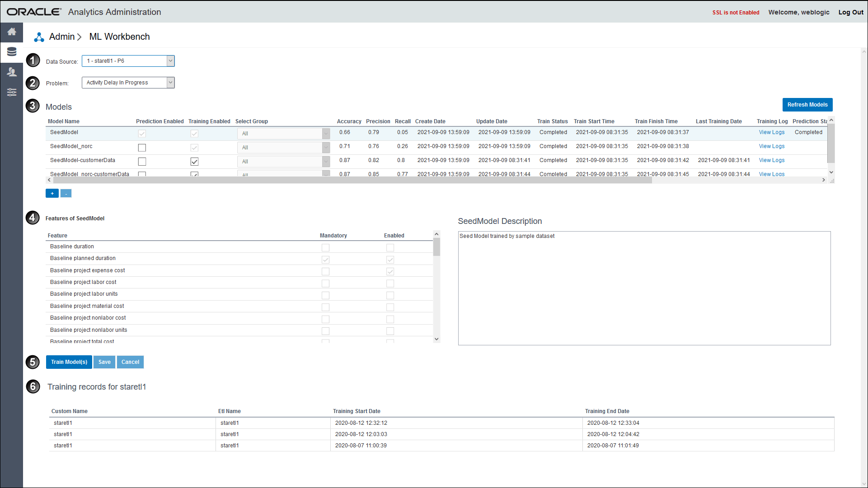Screen dimensions: 868x488
Task: Toggle Enabled for Baseline project labor cost
Action: click(390, 284)
